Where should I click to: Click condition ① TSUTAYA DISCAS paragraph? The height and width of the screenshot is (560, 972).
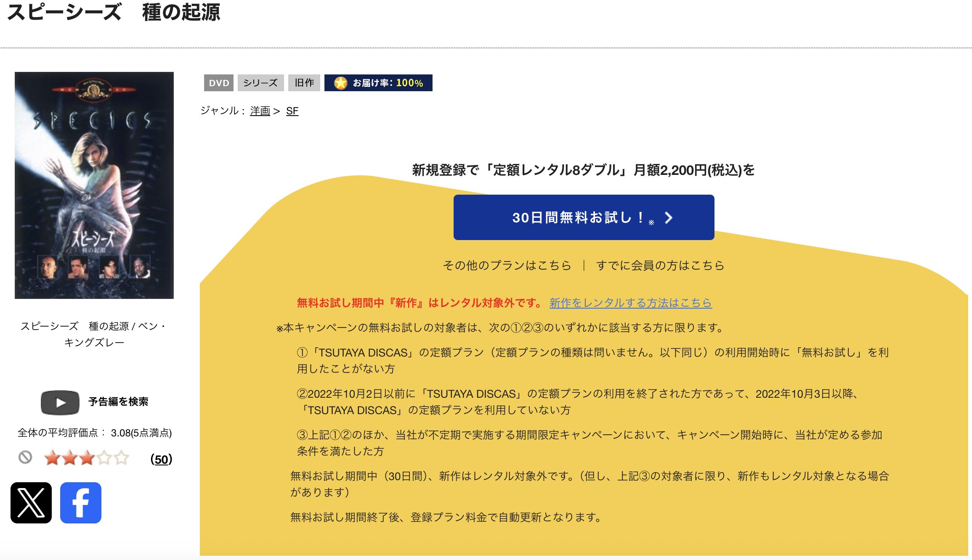[592, 360]
